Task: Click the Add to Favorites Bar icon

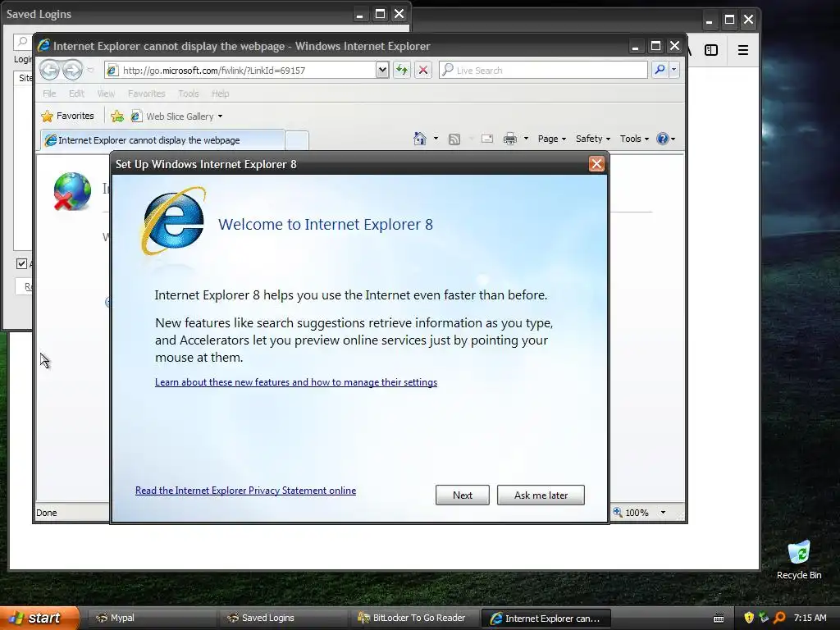Action: (116, 116)
